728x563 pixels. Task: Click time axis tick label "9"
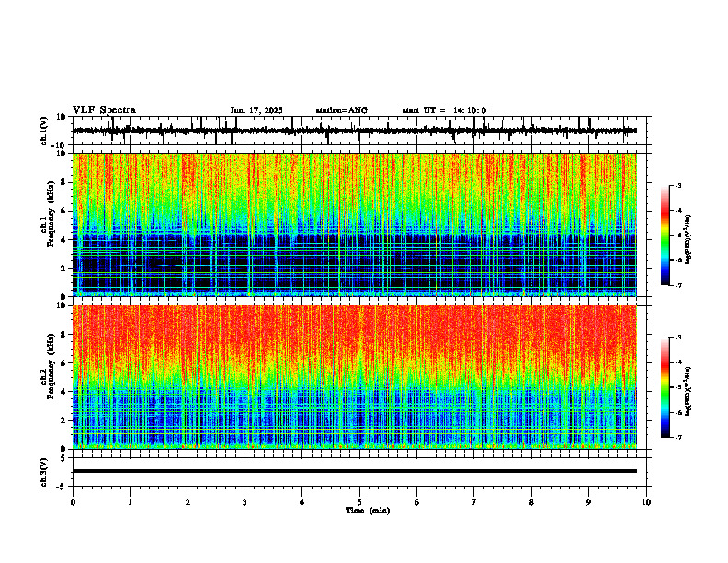point(588,502)
